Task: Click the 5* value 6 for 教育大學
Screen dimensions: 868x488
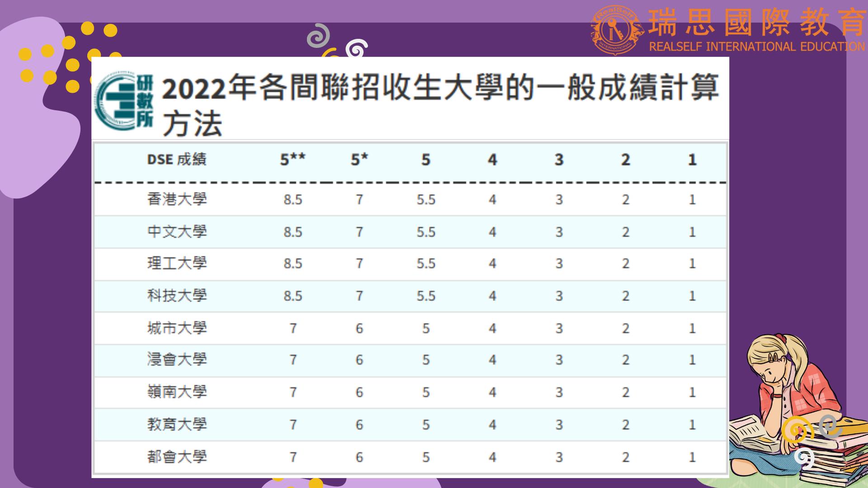Action: click(x=359, y=425)
